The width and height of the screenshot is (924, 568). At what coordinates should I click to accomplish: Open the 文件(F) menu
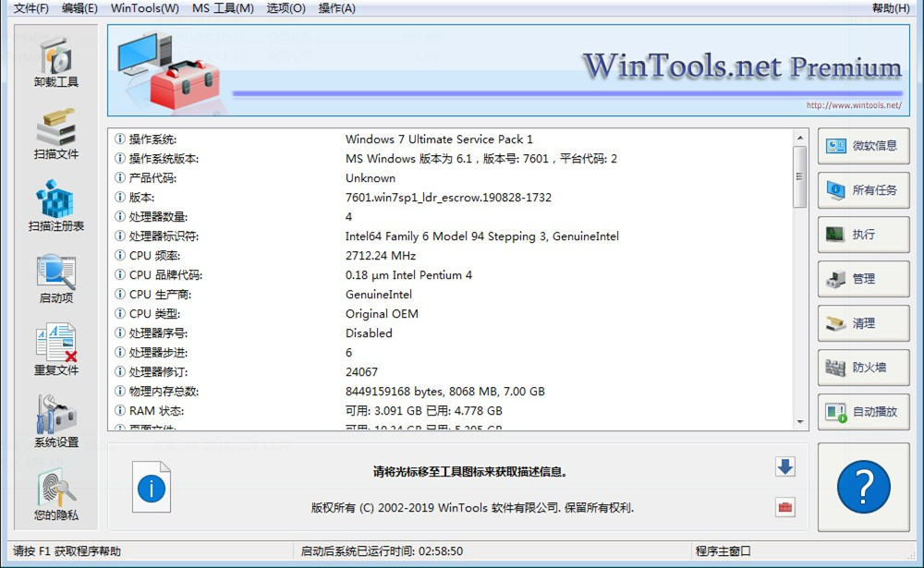coord(31,8)
